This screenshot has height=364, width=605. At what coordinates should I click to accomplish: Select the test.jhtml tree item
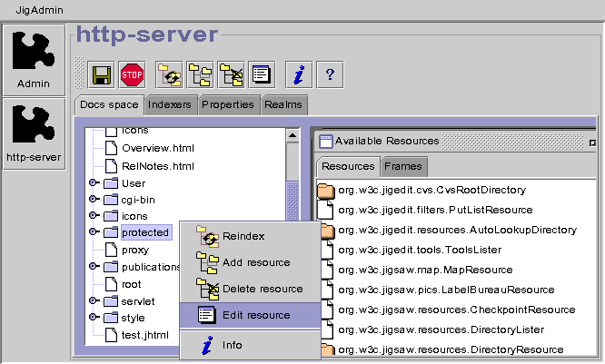(145, 335)
